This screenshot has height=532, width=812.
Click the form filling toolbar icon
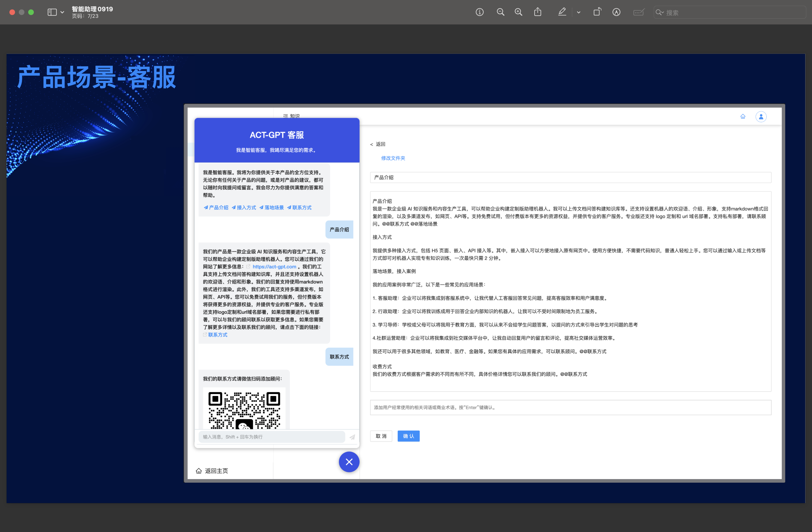[638, 12]
